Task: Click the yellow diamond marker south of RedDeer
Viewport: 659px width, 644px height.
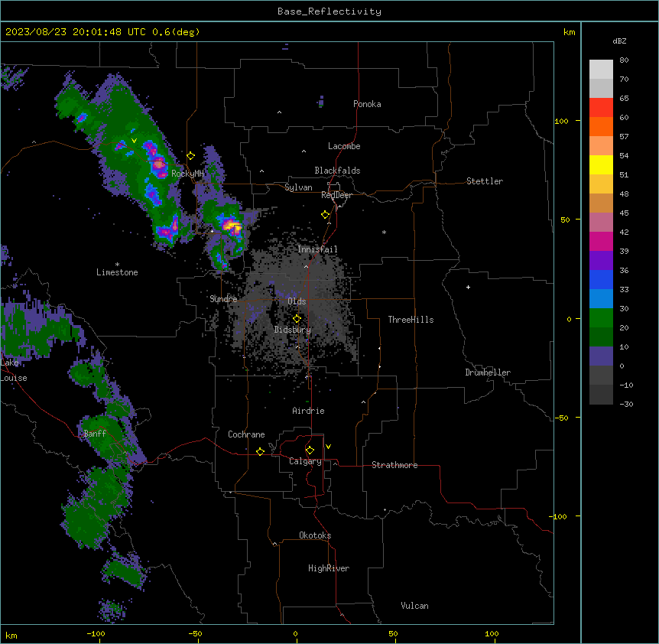Action: tap(326, 215)
